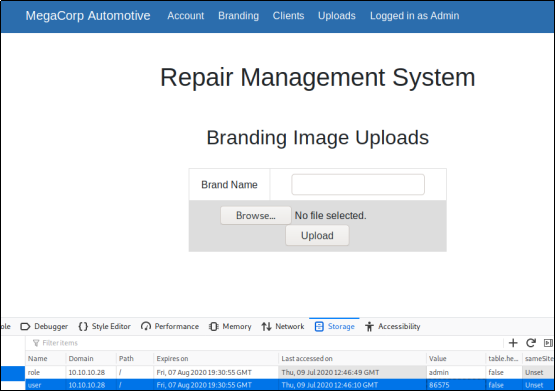Click the Accessibility person icon
556x391 pixels.
click(x=369, y=326)
